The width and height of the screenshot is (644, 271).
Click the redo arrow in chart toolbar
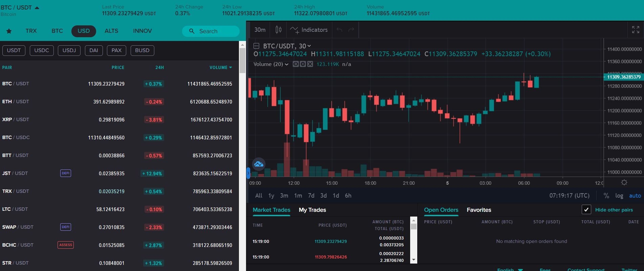click(351, 30)
